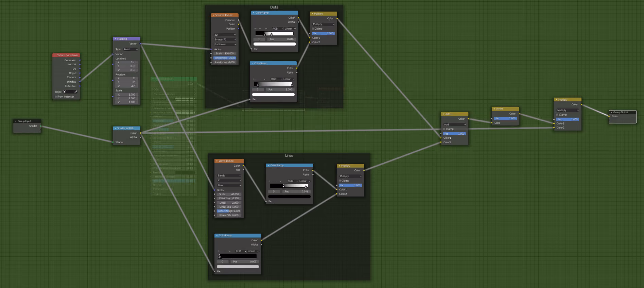Click the eyedropper in the Texture Coordinate node
The width and height of the screenshot is (644, 288).
(76, 92)
